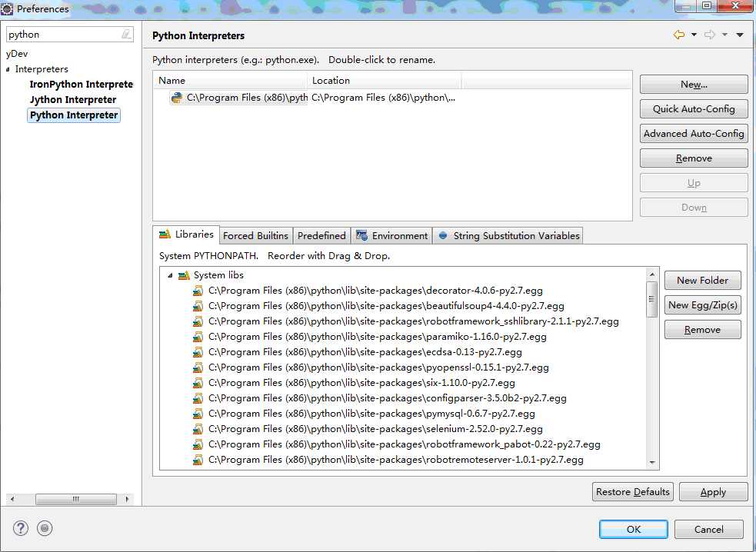Click the icon beside pyopenssl-0.15.1 egg
The width and height of the screenshot is (756, 552).
point(198,367)
